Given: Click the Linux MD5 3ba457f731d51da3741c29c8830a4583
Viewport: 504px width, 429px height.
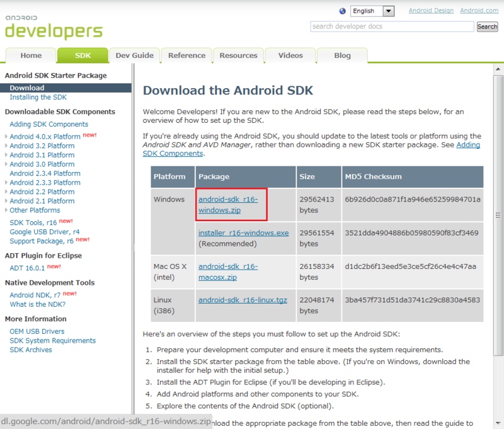Looking at the screenshot, I should (413, 300).
